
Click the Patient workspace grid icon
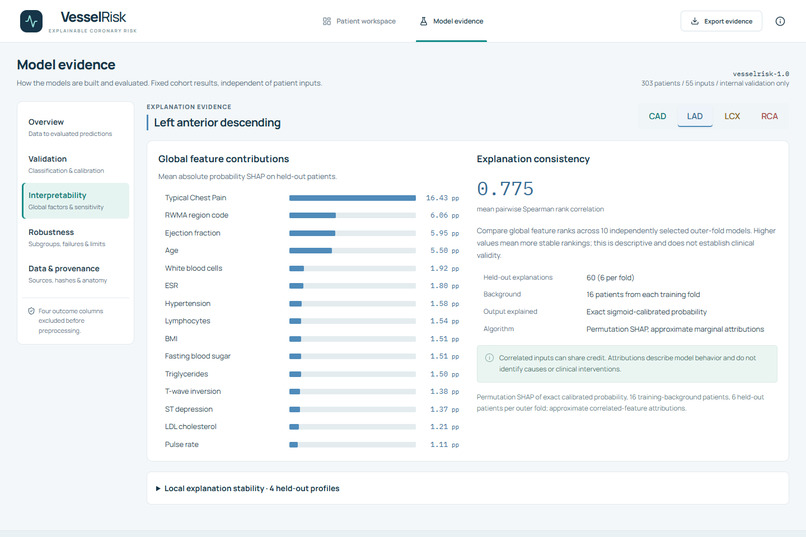[x=327, y=21]
